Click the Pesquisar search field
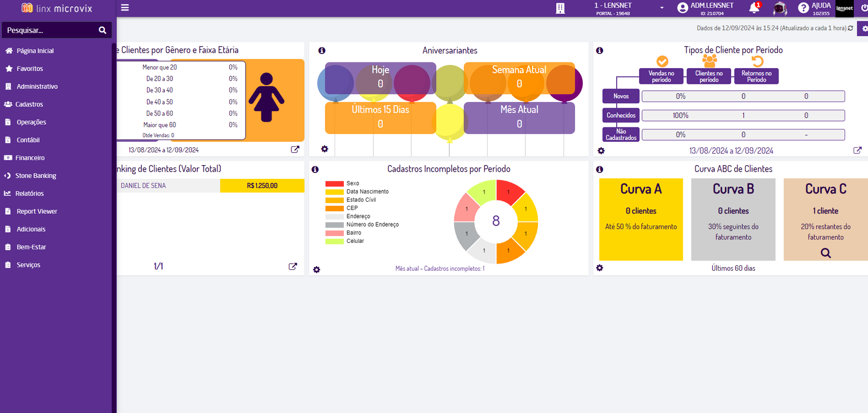 pos(50,30)
